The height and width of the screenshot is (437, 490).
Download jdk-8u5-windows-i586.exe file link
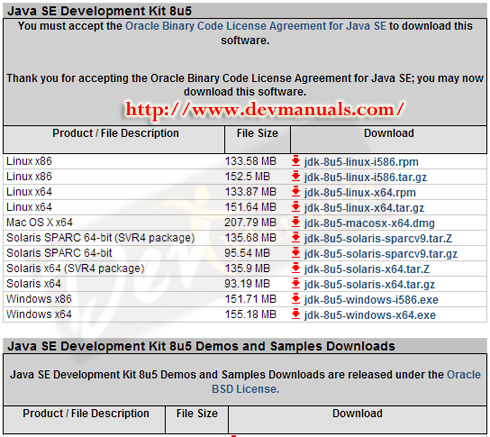click(371, 300)
